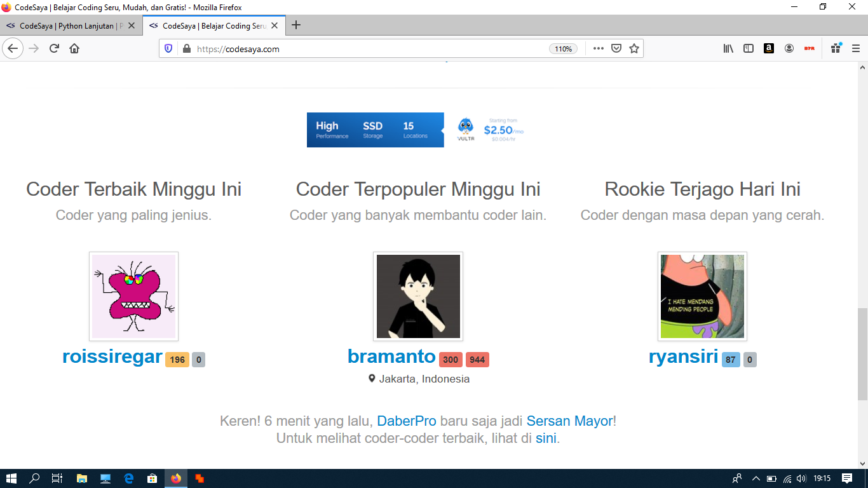Show the Firefox sidebar
The width and height of the screenshot is (868, 488).
click(749, 48)
